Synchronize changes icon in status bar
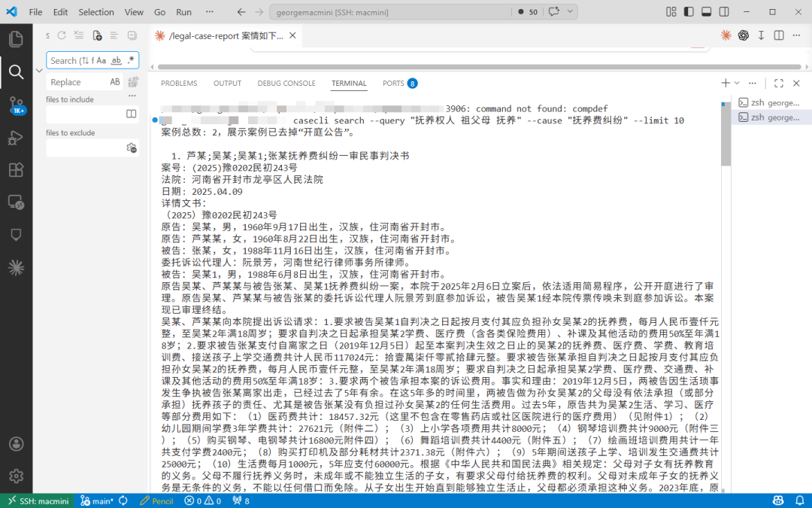 click(123, 500)
